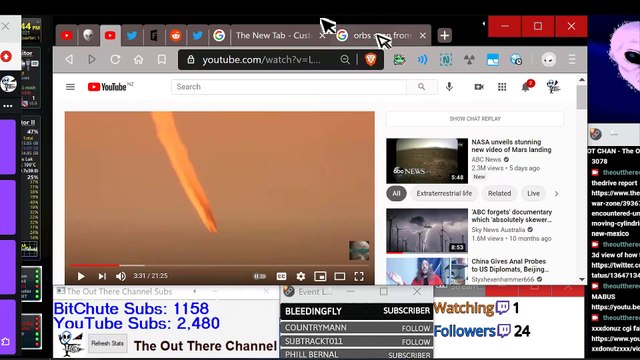The height and width of the screenshot is (360, 640).
Task: Open the three-dots menu in left sidebar
Action: tap(8, 106)
